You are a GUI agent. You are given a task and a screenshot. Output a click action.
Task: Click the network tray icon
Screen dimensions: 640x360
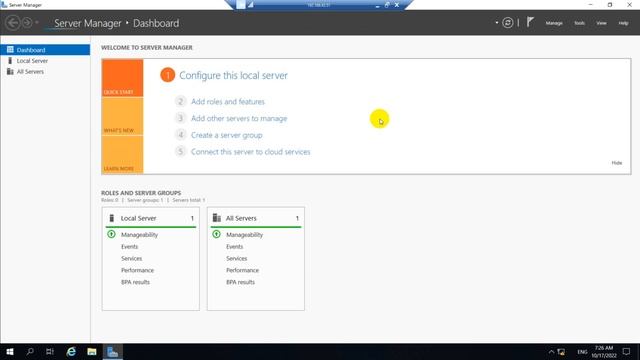[x=562, y=352]
